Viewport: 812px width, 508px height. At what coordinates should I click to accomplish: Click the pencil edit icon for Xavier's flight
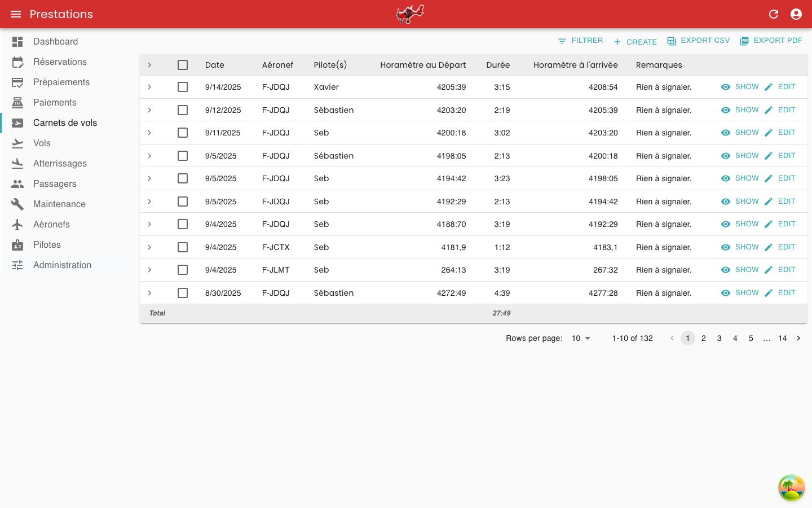point(769,87)
